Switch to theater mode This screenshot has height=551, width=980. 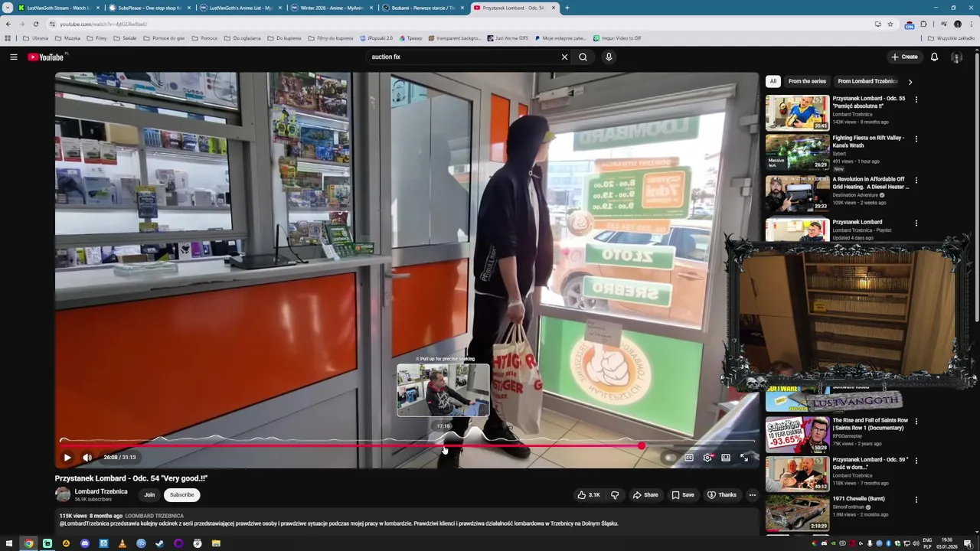726,458
